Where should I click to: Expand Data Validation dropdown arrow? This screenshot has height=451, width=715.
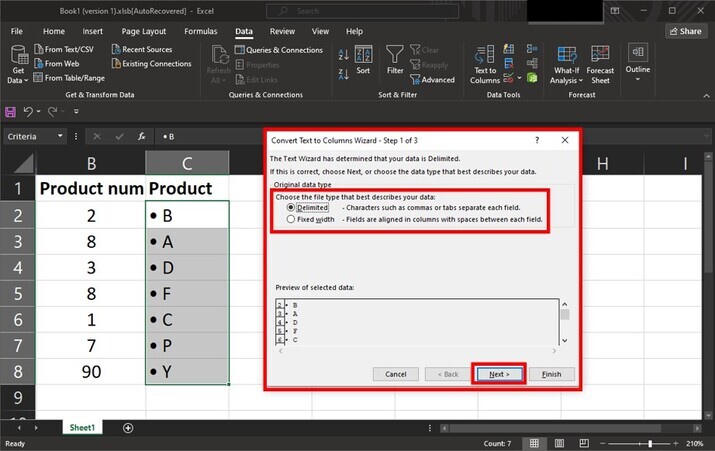(519, 78)
